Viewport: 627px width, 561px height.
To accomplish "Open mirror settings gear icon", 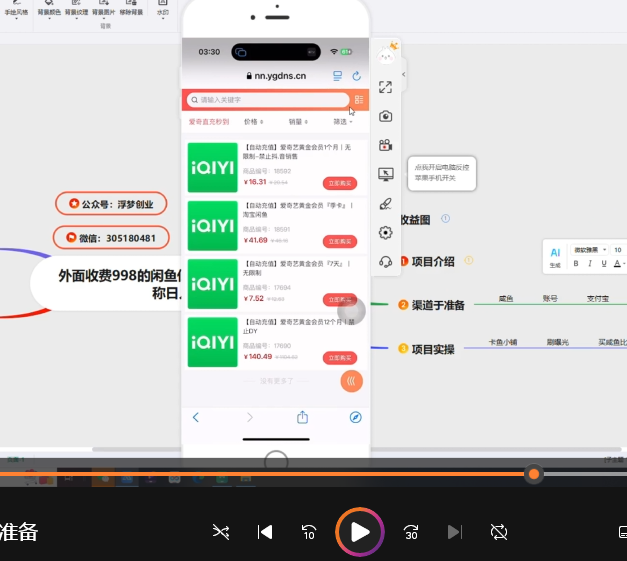I will [385, 233].
